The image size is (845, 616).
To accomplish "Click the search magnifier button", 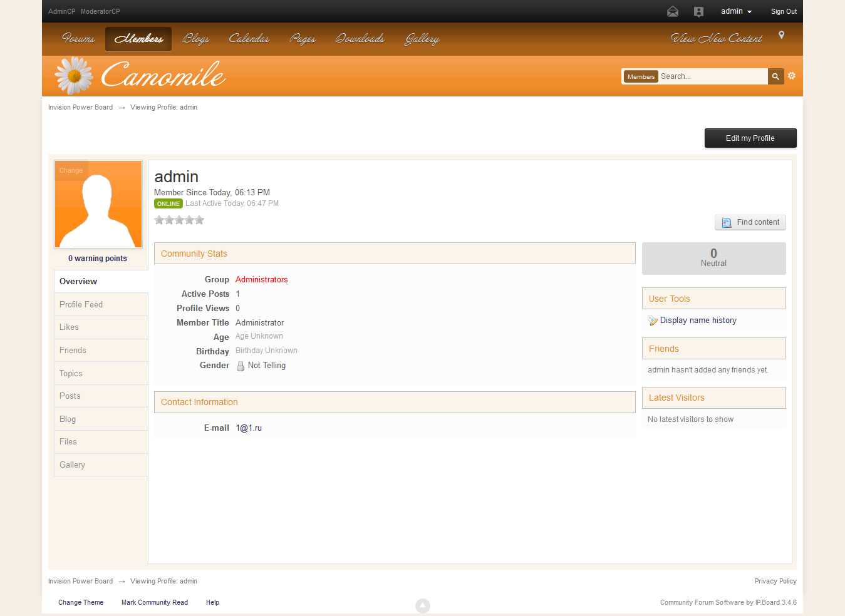I will coord(775,76).
